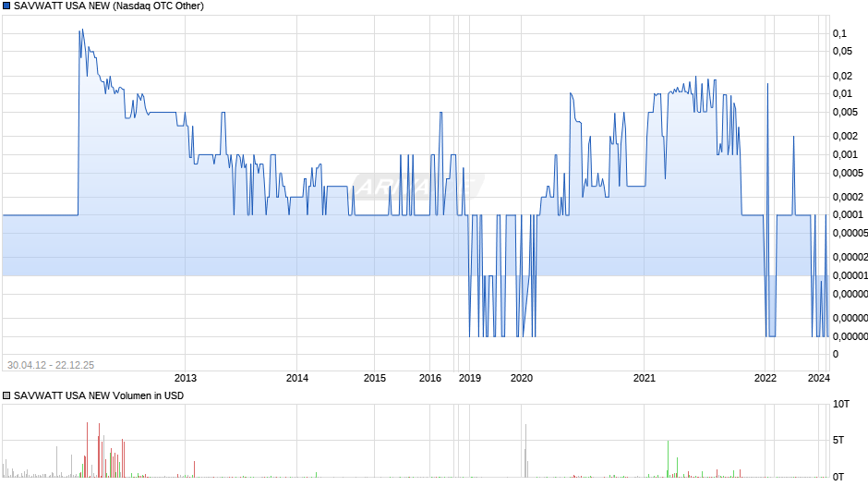Click the date range '30.04.12 - 22.12.25'
868x486 pixels.
[x=51, y=365]
